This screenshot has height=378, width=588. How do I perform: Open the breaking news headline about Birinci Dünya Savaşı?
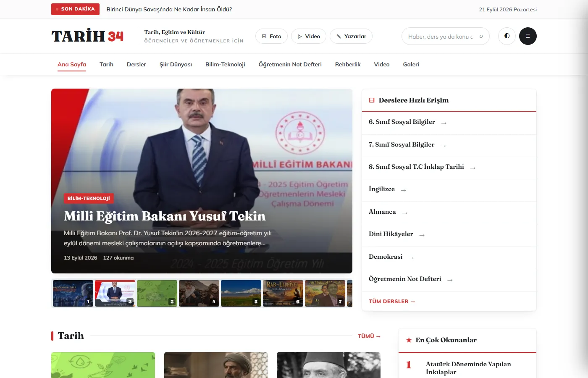[169, 9]
